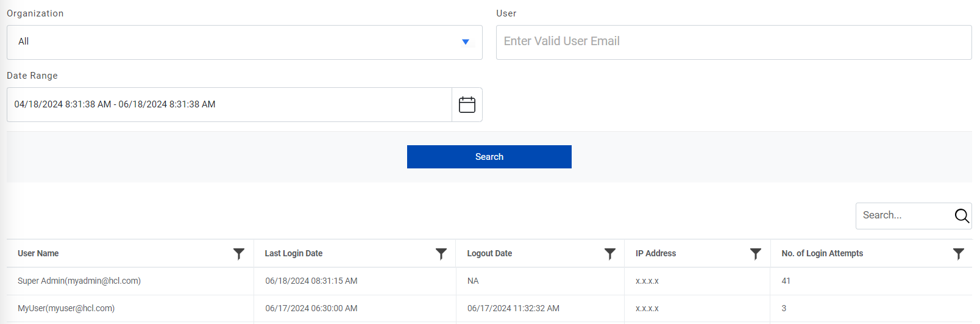Sort by No. of Login Attempts header
This screenshot has height=324, width=980.
pos(822,254)
